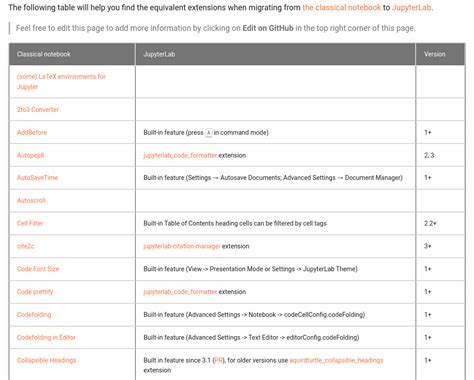Viewport: 474px width, 380px height.
Task: Open aquirdturtle_collapsible_headings extension link
Action: point(336,360)
